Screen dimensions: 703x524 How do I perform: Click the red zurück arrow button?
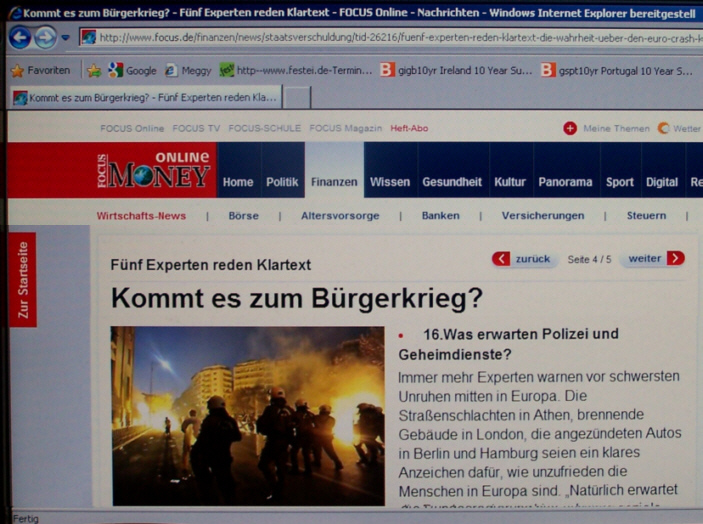(501, 259)
